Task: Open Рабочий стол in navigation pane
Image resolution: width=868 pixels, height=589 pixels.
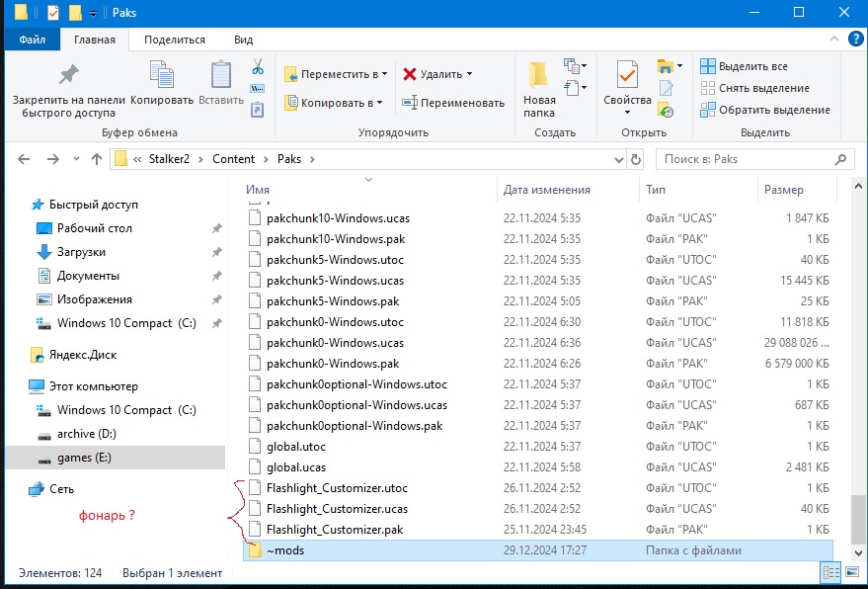Action: (x=95, y=228)
